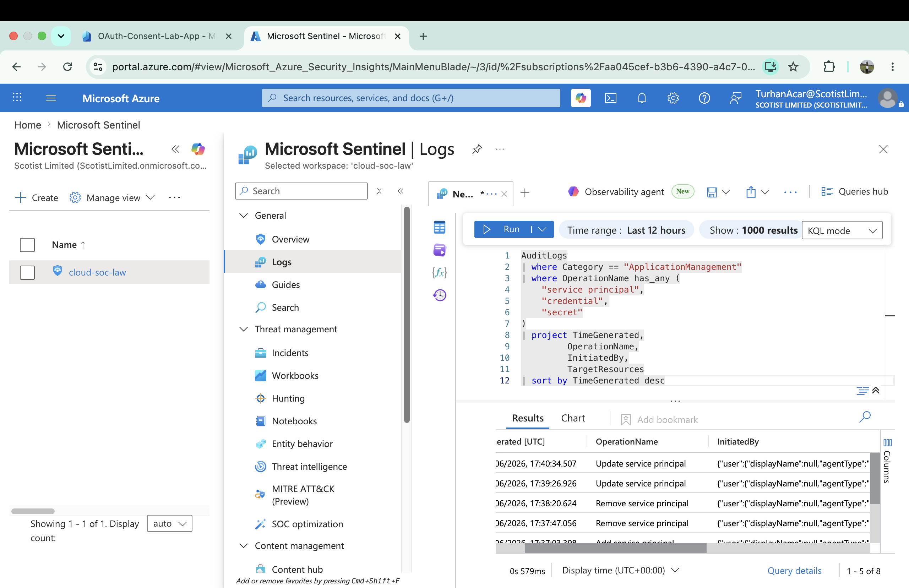This screenshot has width=909, height=588.
Task: Collapse the Threat management section
Action: pyautogui.click(x=243, y=329)
